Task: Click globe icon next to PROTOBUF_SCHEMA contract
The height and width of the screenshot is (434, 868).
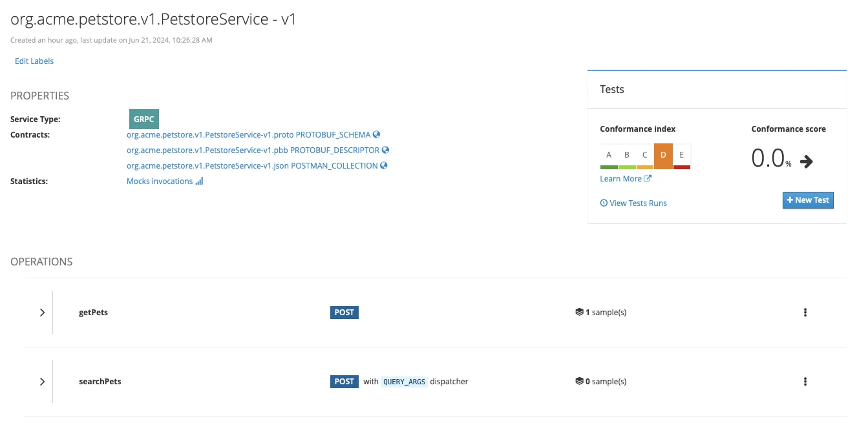Action: coord(376,135)
